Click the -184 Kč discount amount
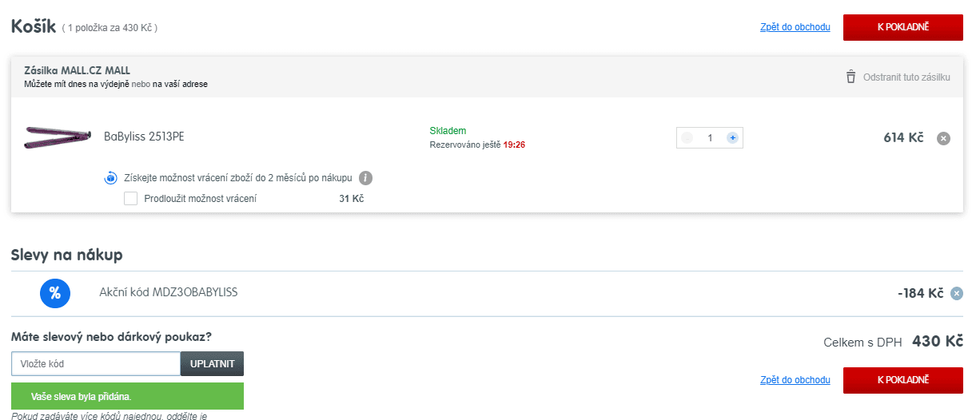Viewport: 980px width, 420px height. [x=920, y=293]
